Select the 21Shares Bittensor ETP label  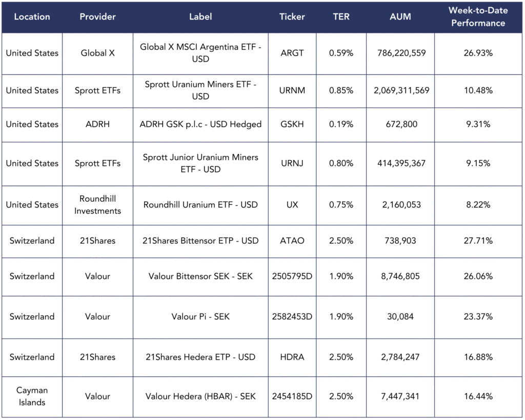(x=200, y=241)
